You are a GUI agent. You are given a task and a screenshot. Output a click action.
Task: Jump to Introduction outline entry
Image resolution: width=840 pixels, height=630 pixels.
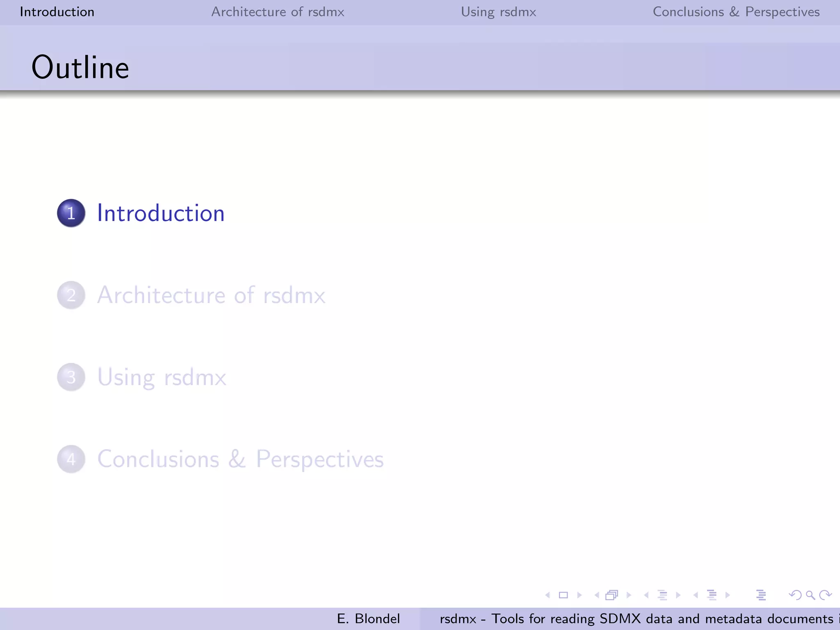(x=161, y=213)
